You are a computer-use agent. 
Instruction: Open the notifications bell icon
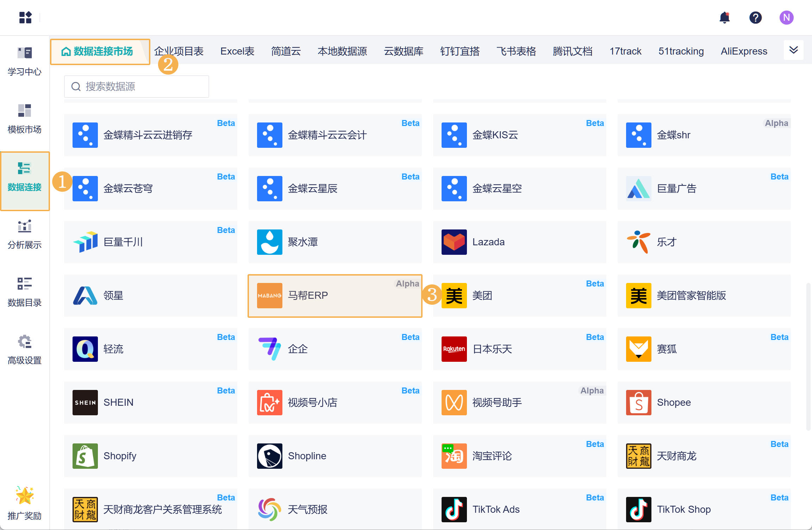[724, 17]
